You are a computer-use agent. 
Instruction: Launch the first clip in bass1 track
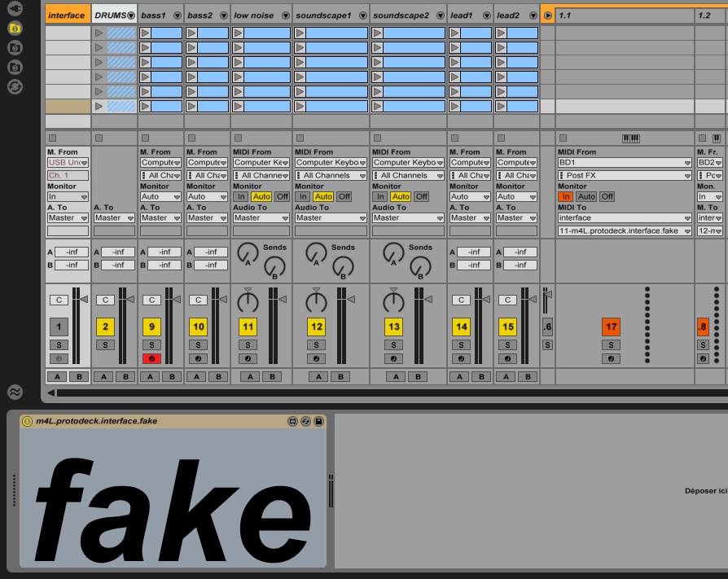[145, 33]
